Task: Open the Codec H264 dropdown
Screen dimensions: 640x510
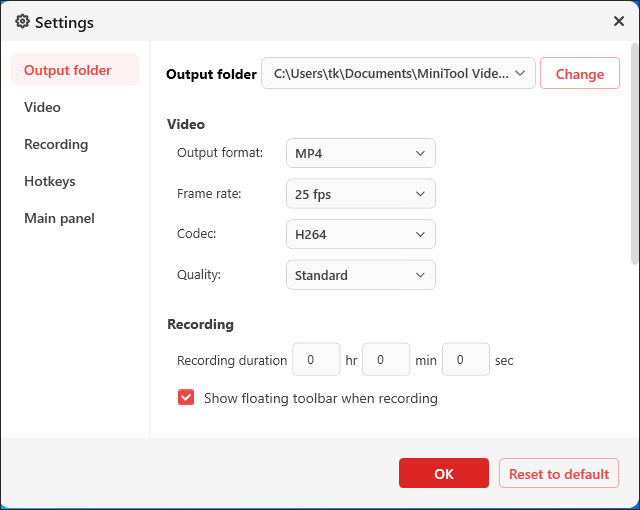Action: tap(360, 234)
